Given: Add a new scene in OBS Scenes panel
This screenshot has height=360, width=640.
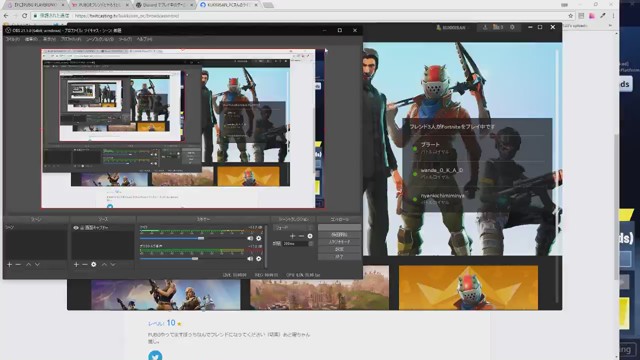Looking at the screenshot, I should (9, 264).
